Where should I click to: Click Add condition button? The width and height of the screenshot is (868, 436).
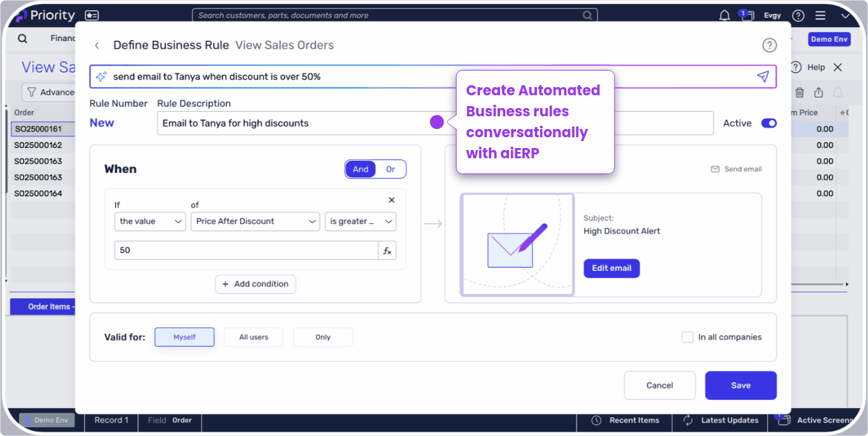pyautogui.click(x=255, y=284)
